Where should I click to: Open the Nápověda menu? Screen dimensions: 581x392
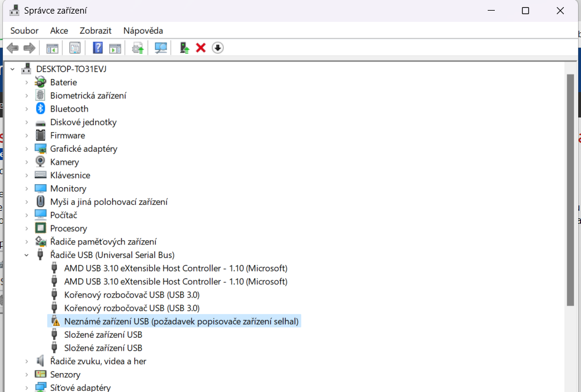click(x=143, y=31)
